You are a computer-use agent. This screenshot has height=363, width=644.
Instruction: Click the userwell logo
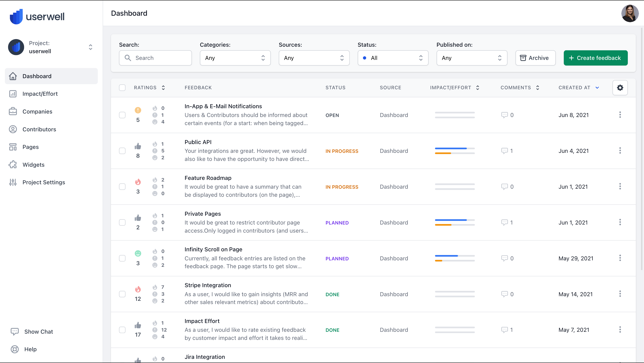[37, 16]
